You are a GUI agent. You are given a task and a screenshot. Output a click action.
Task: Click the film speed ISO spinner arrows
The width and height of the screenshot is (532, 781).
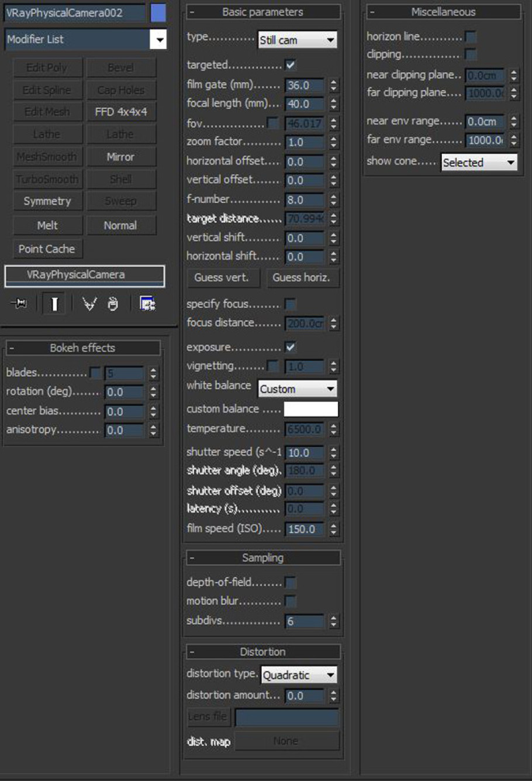(333, 529)
